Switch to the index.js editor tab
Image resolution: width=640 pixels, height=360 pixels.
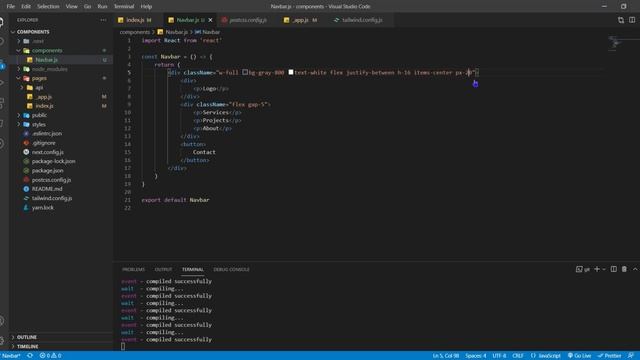[x=138, y=20]
